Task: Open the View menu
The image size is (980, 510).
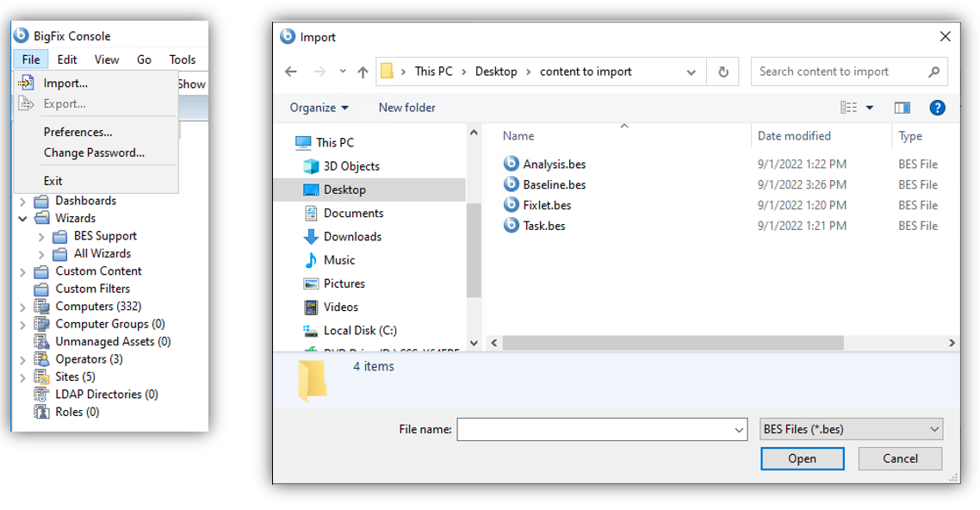Action: click(x=106, y=59)
